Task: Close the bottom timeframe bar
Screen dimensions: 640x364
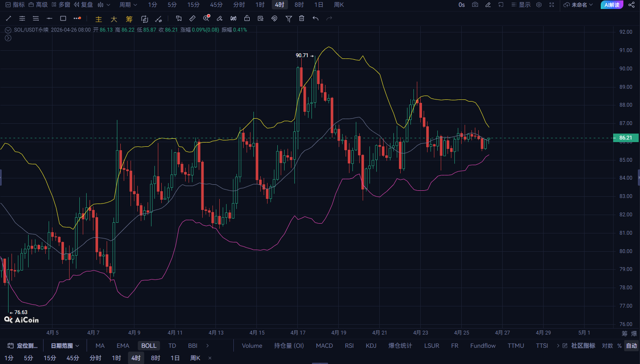Action: click(x=210, y=358)
